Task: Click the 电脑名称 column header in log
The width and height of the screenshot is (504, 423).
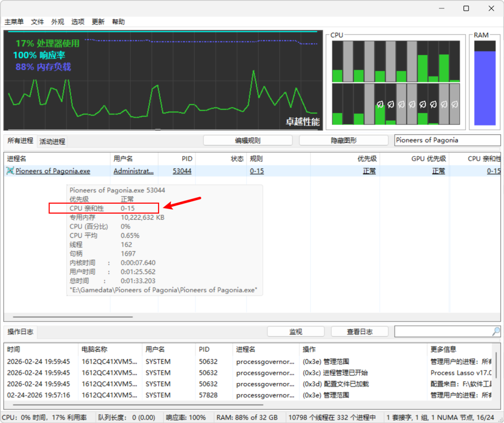Action: pyautogui.click(x=110, y=349)
